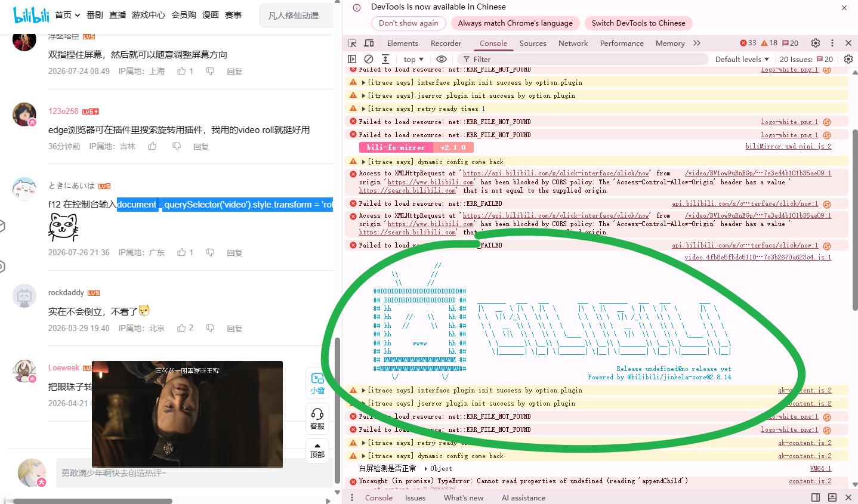Like the ときにあいは f12 console comment
The image size is (858, 504).
point(185,252)
